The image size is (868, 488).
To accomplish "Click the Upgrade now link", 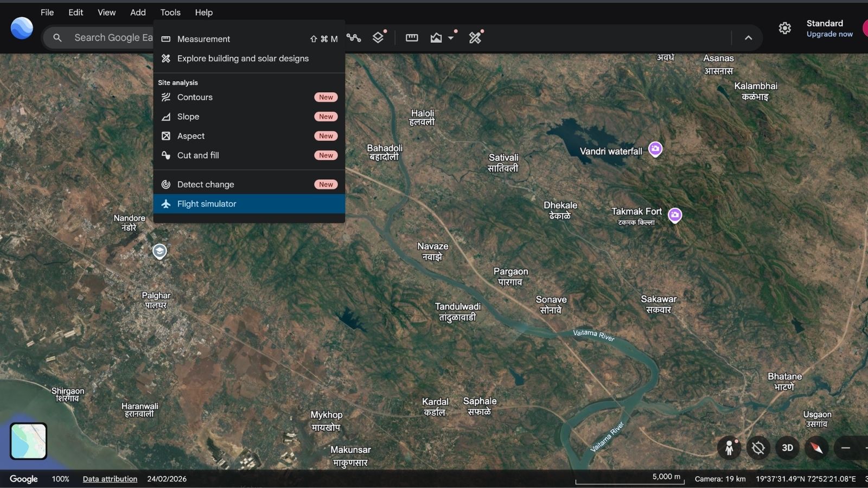I will 829,34.
